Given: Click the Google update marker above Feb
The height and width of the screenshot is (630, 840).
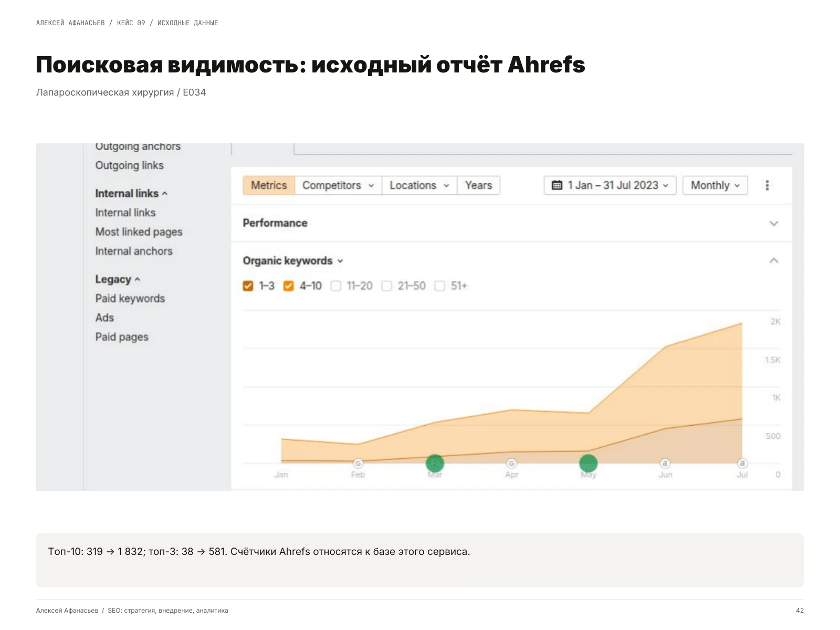Looking at the screenshot, I should (x=358, y=463).
